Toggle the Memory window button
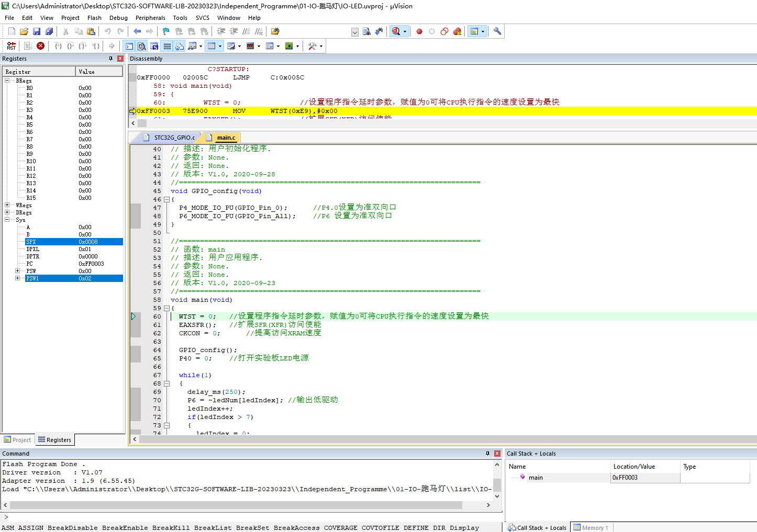The height and width of the screenshot is (532, 757). point(211,46)
